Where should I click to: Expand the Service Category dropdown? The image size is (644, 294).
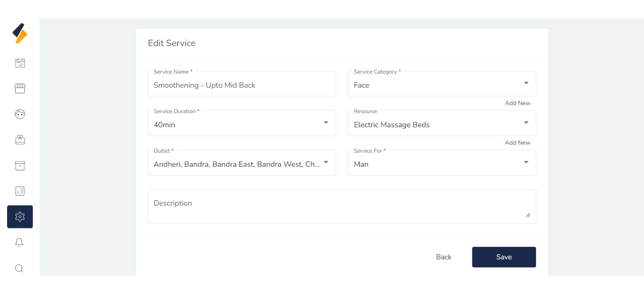[x=442, y=84]
